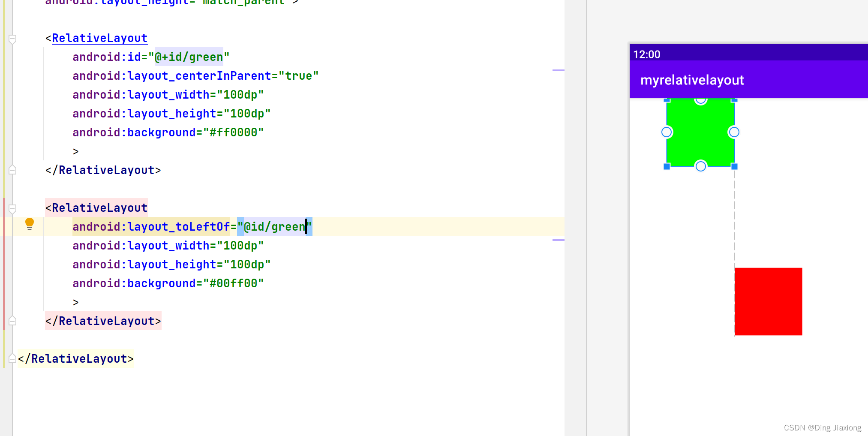Screen dimensions: 868x436
Task: Click the lower purple marker in the error stripe
Action: [x=558, y=240]
